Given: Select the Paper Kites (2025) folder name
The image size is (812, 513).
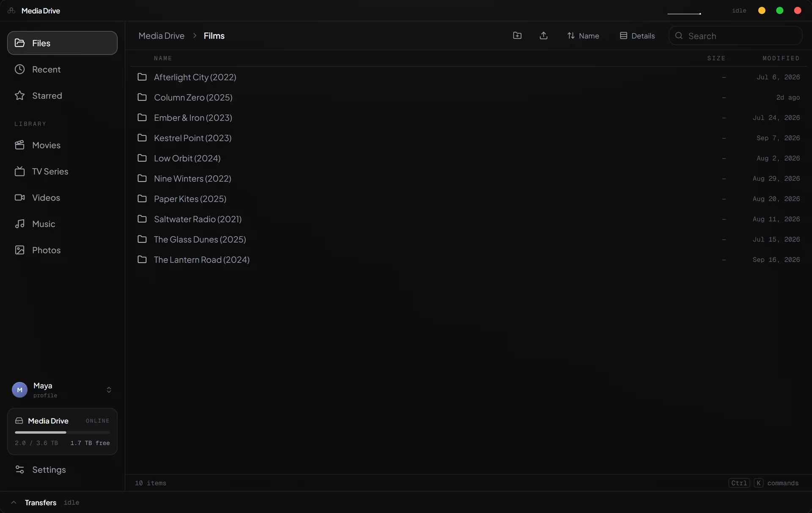Looking at the screenshot, I should click(190, 199).
